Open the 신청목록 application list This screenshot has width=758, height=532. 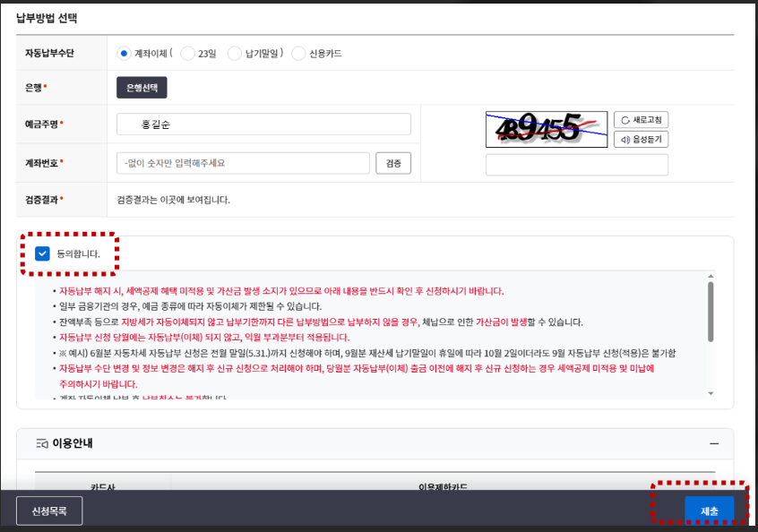click(49, 511)
